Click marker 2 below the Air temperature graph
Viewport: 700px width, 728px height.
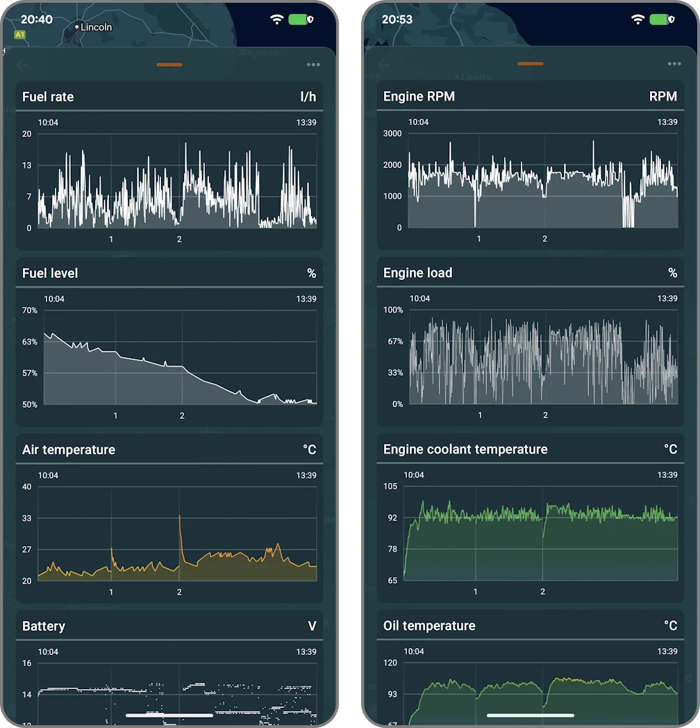(179, 592)
